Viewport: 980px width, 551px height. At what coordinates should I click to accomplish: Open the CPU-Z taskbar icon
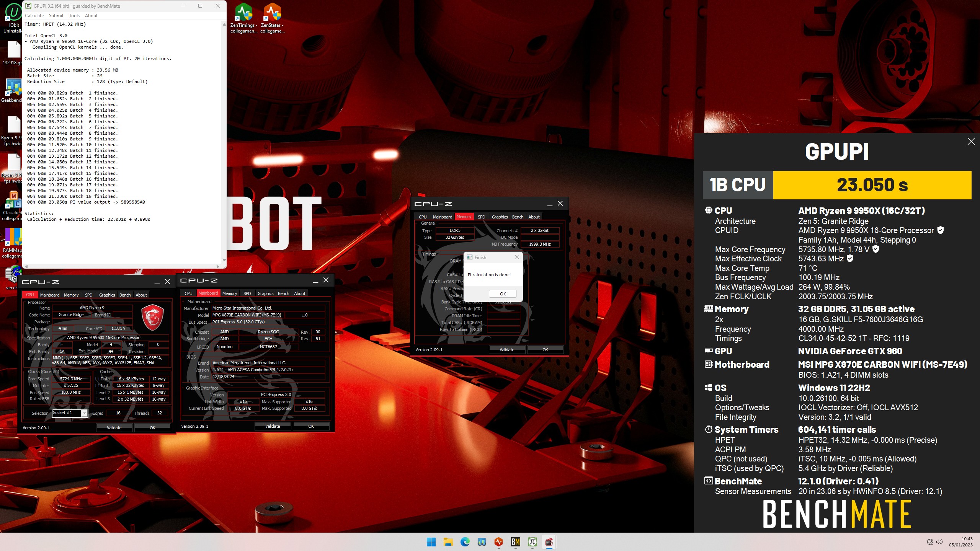tap(549, 542)
